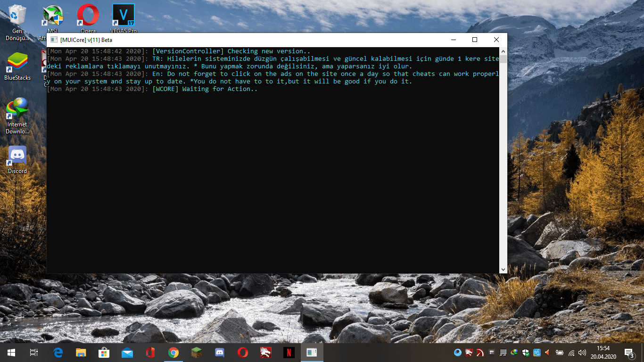This screenshot has height=362, width=644.
Task: Check the battery status tray icon
Action: point(560,353)
